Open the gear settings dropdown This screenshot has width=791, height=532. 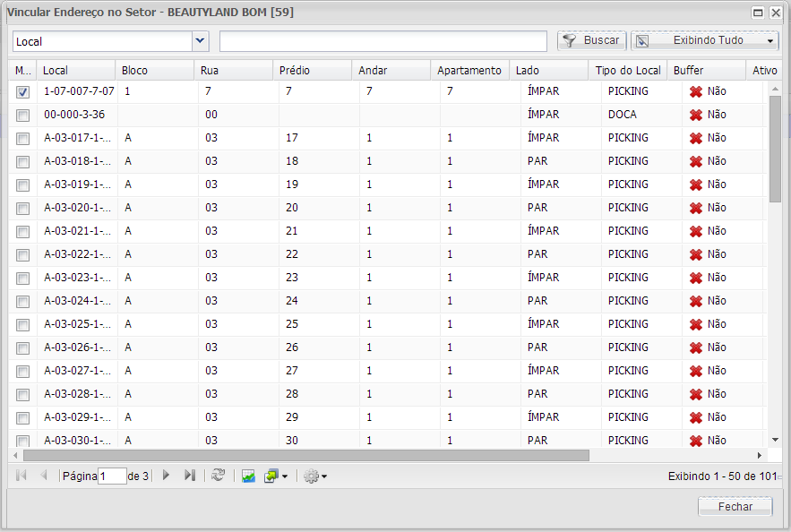click(x=315, y=476)
